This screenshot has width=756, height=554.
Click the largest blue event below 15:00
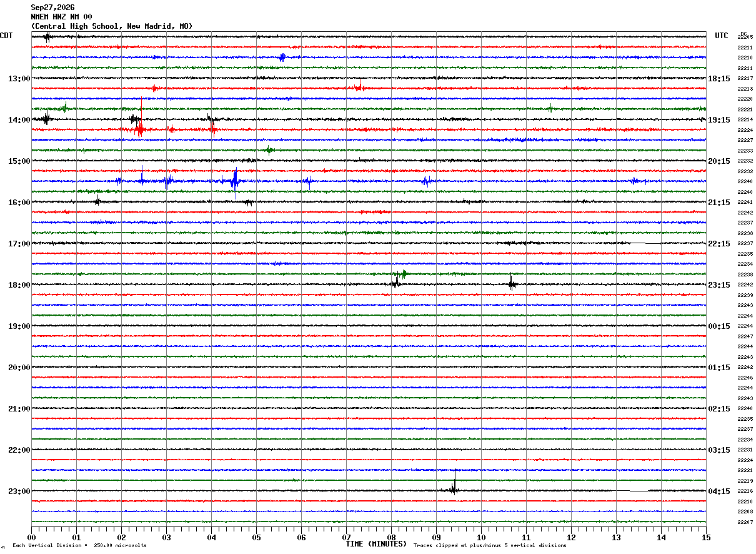235,181
